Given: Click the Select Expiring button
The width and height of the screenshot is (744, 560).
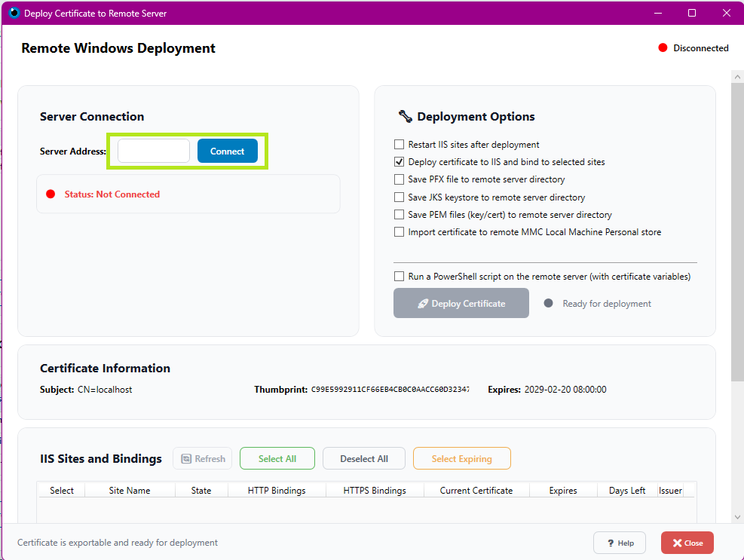Looking at the screenshot, I should [461, 458].
